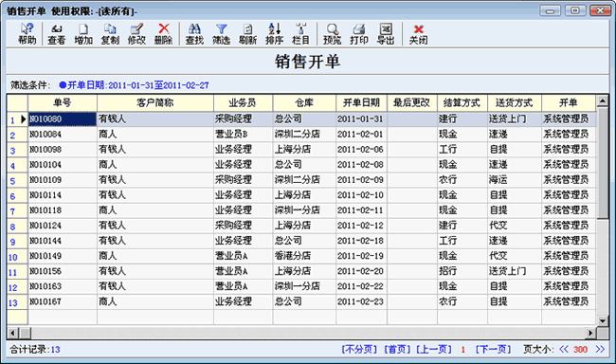Image resolution: width=616 pixels, height=364 pixels.
Task: Open print 预览 preview
Action: click(x=333, y=34)
